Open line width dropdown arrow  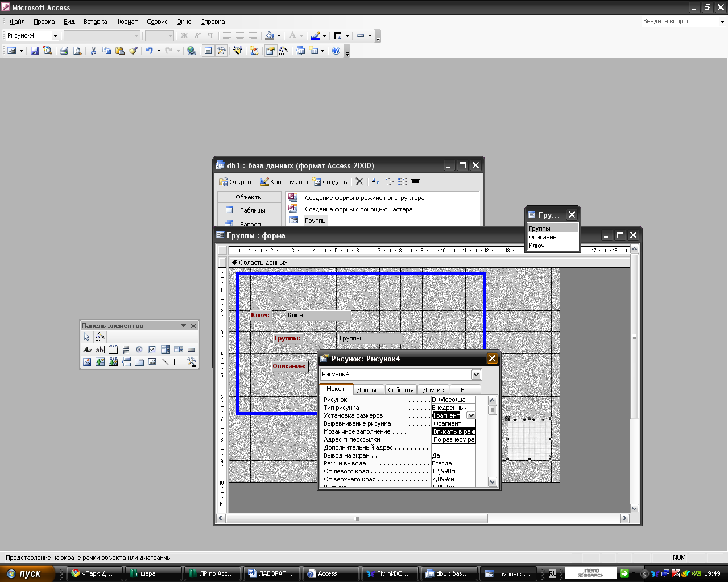347,36
